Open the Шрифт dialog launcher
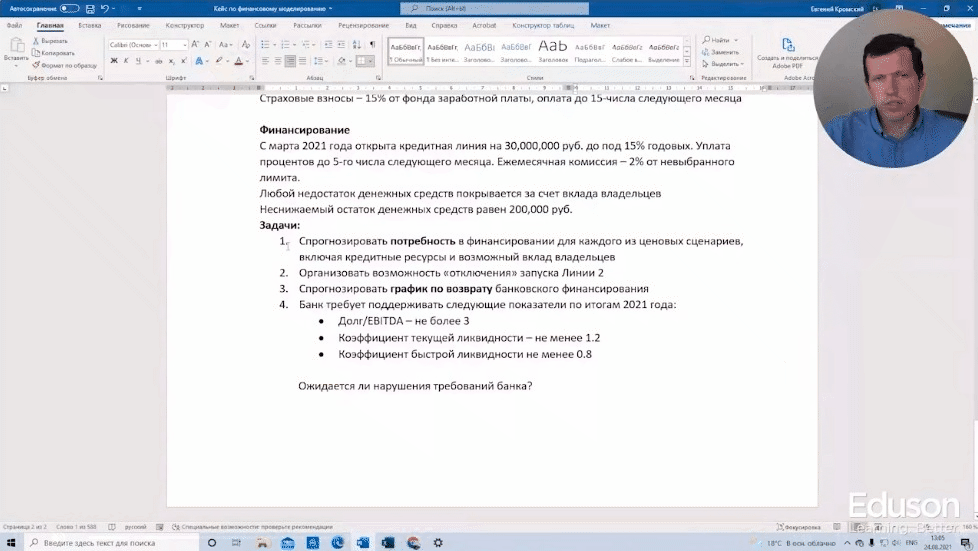 (x=252, y=78)
